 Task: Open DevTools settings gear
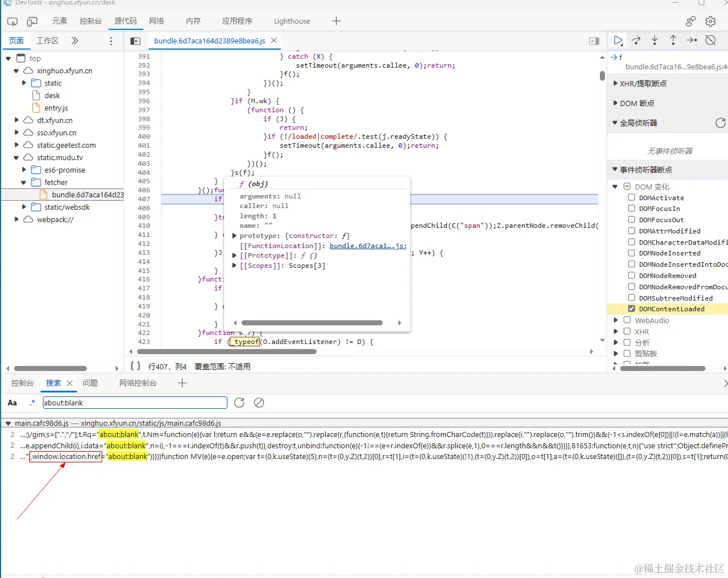coord(711,21)
